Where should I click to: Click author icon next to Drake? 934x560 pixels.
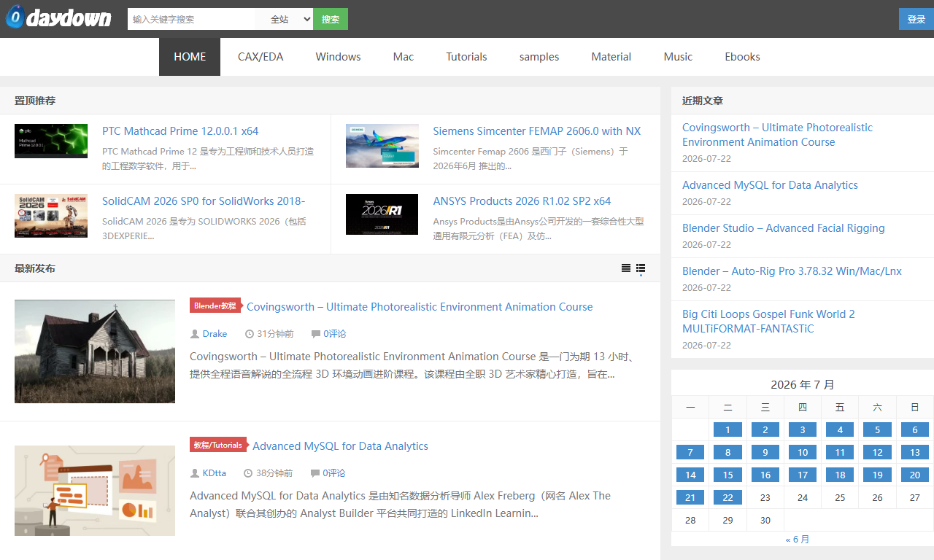195,334
